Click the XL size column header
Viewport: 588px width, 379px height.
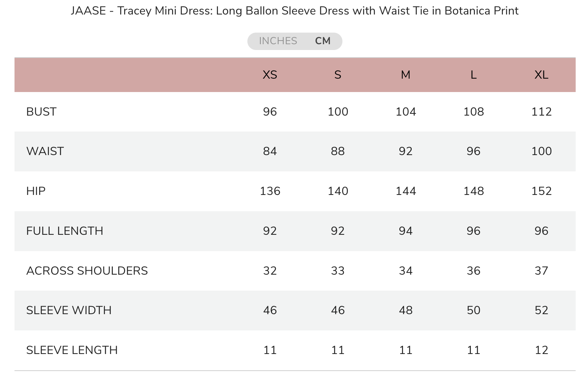[x=541, y=75]
